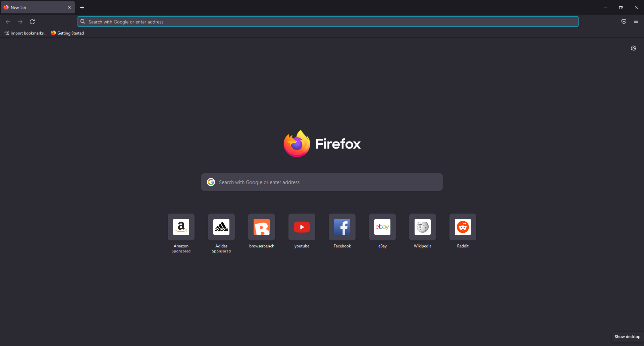Minimize the Firefox window
644x346 pixels.
(x=605, y=7)
